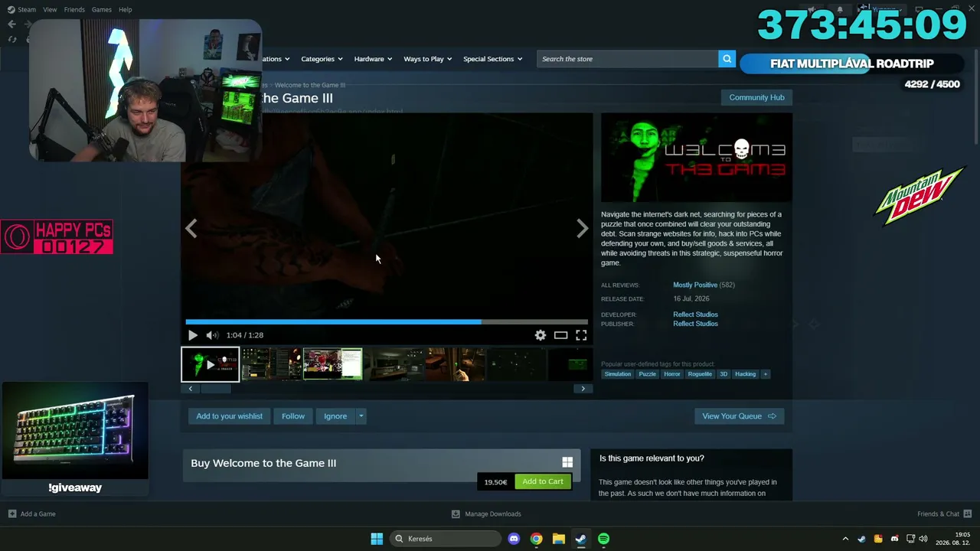Go to the previous media item arrow
The image size is (980, 551).
click(191, 229)
